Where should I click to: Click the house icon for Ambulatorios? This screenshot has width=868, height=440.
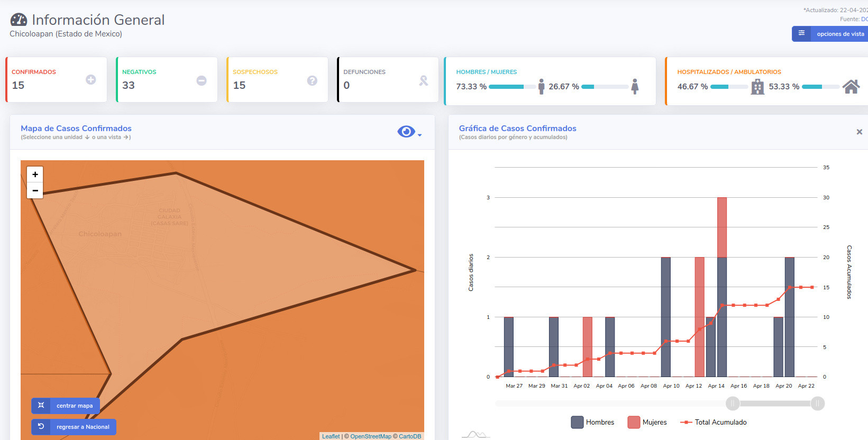pos(851,86)
